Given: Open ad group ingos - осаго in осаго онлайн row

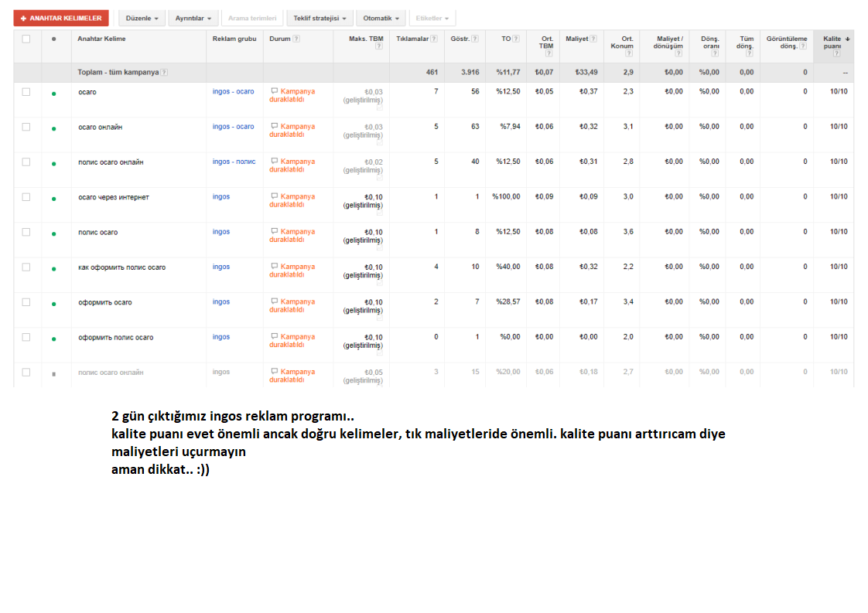Looking at the screenshot, I should (233, 127).
